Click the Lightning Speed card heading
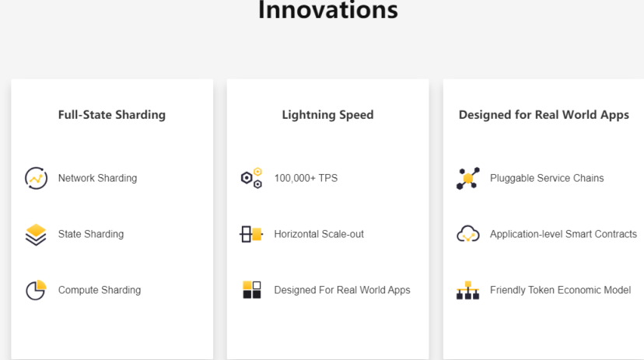This screenshot has height=360, width=644. 327,114
